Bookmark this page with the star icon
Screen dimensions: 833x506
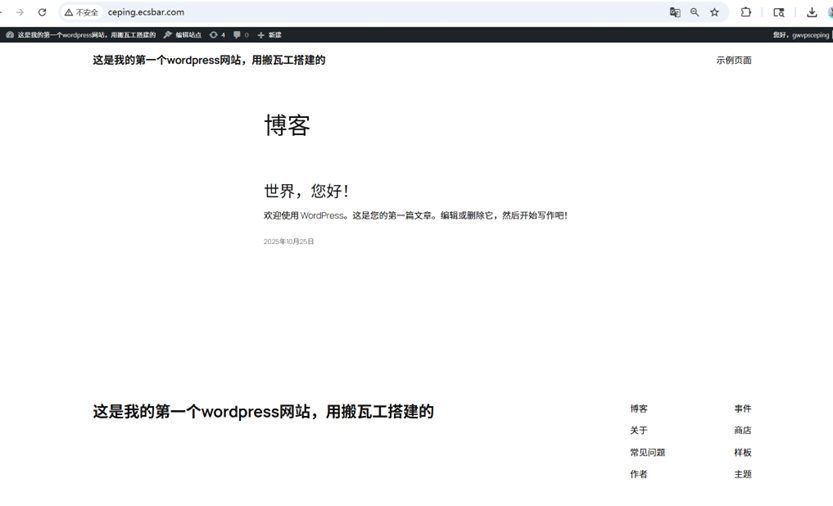(x=715, y=12)
